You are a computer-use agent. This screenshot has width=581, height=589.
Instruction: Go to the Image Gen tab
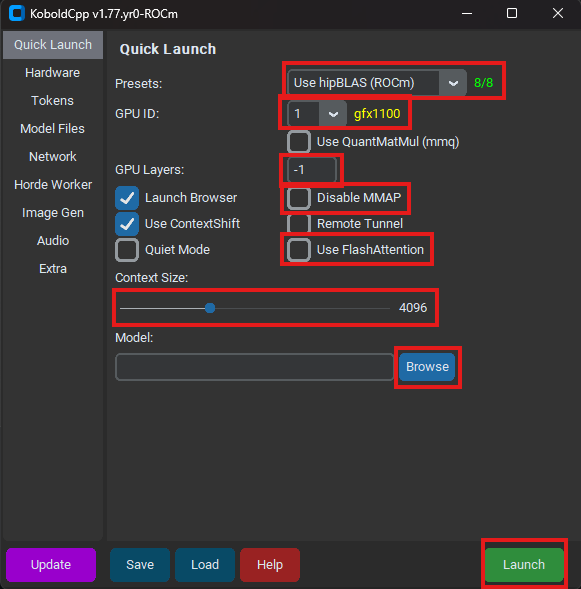(53, 213)
